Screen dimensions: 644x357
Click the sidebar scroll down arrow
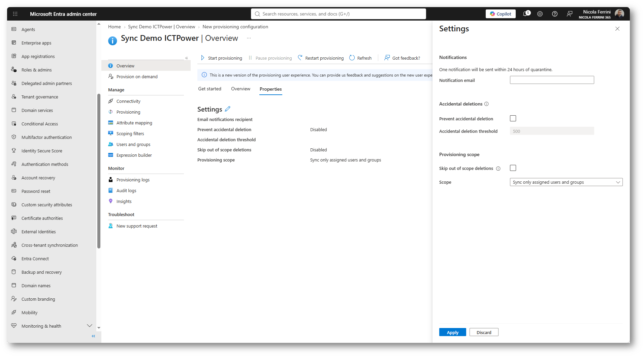99,328
